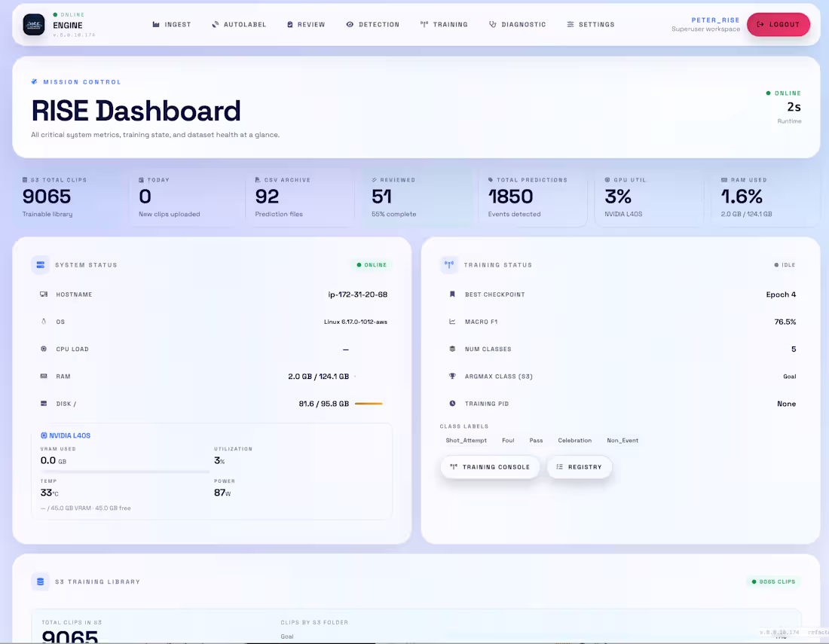Click the Argmax Class trophy icon
Viewport: 829px width, 644px height.
pos(452,376)
